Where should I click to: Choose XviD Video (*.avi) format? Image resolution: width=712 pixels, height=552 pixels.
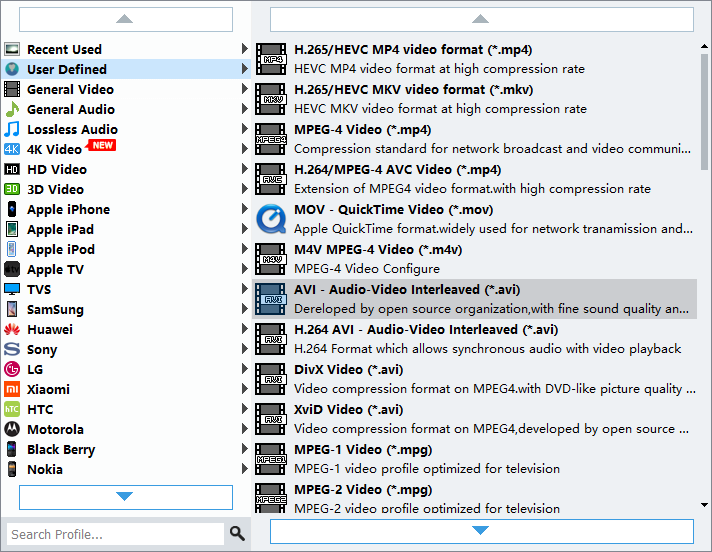475,419
